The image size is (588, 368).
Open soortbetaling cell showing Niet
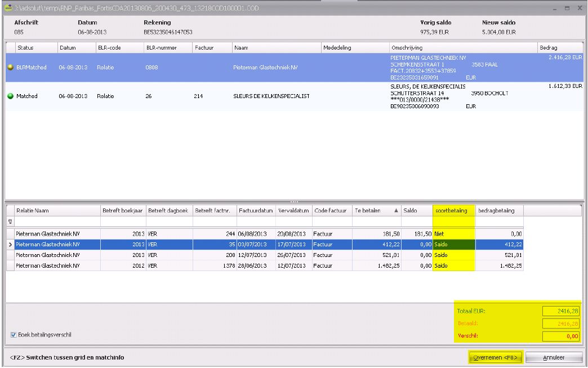[x=453, y=233]
